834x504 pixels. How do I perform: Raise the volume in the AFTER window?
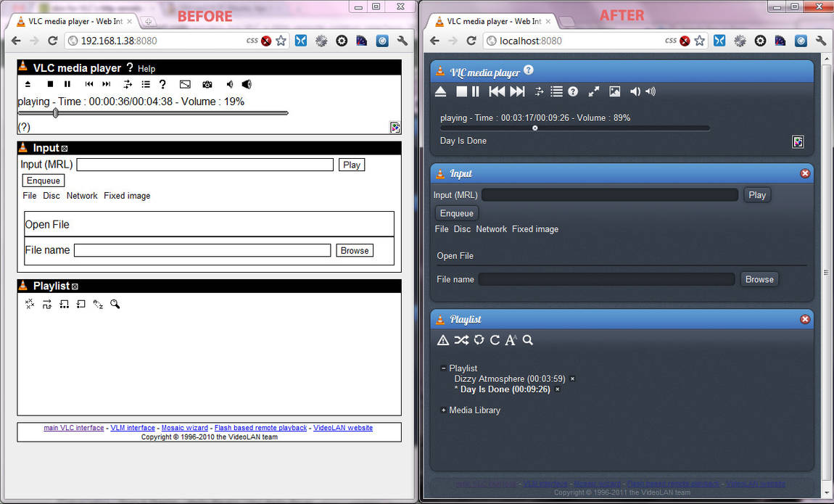click(651, 91)
